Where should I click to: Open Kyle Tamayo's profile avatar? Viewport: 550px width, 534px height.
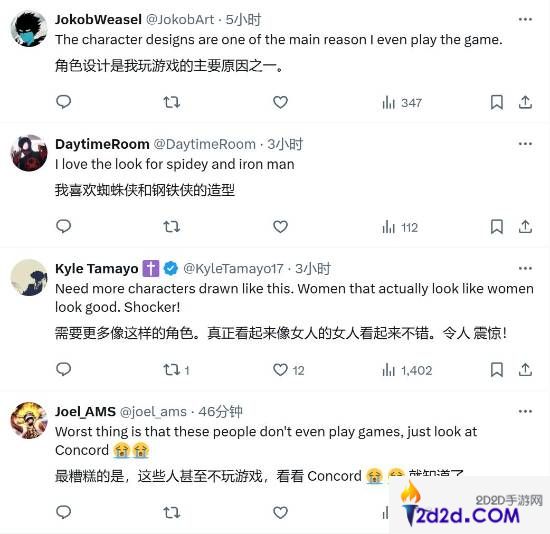(29, 278)
